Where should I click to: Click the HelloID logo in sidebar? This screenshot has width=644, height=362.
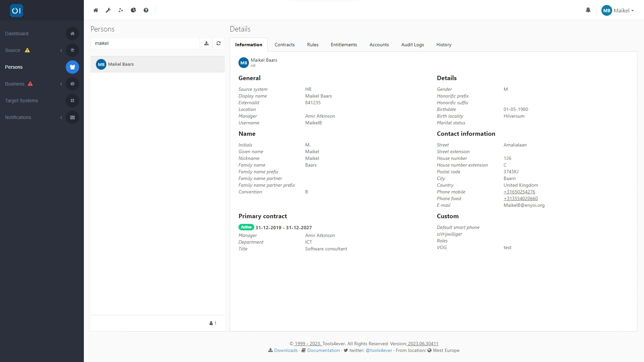point(16,11)
